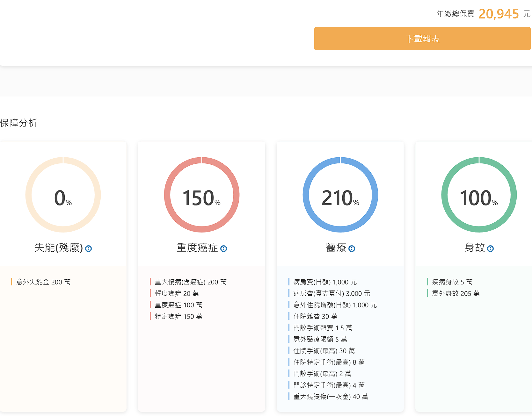The image size is (532, 416).
Task: Click the 150% cancer coverage ring
Action: (202, 195)
